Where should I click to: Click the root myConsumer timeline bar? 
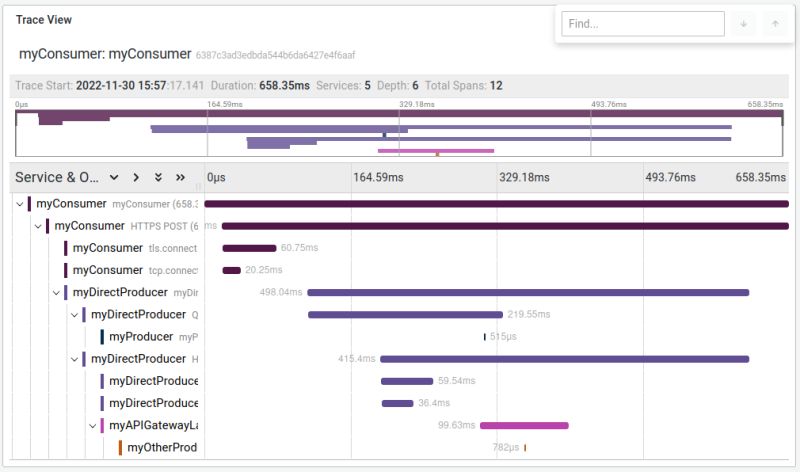[496, 204]
